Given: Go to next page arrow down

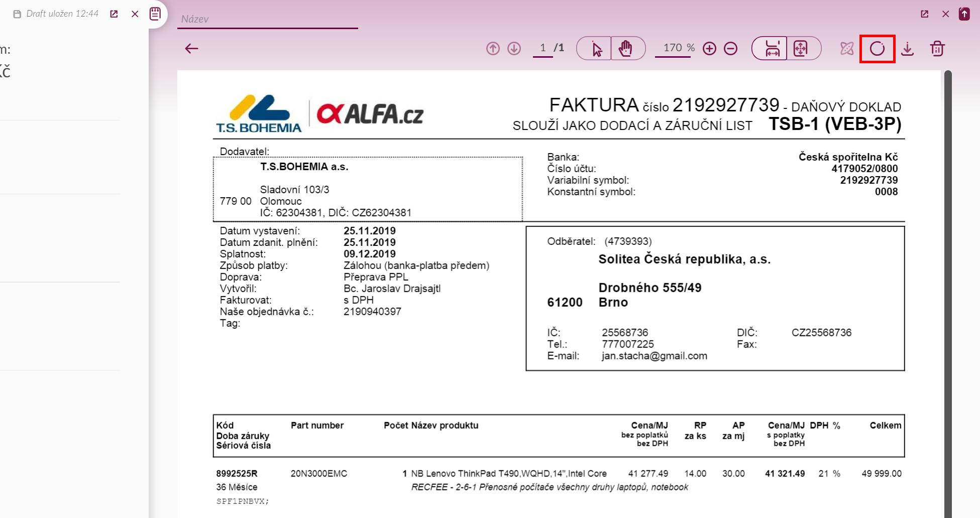Looking at the screenshot, I should (514, 49).
